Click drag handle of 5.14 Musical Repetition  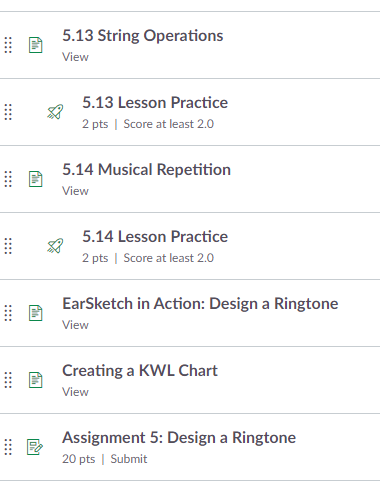[x=8, y=179]
